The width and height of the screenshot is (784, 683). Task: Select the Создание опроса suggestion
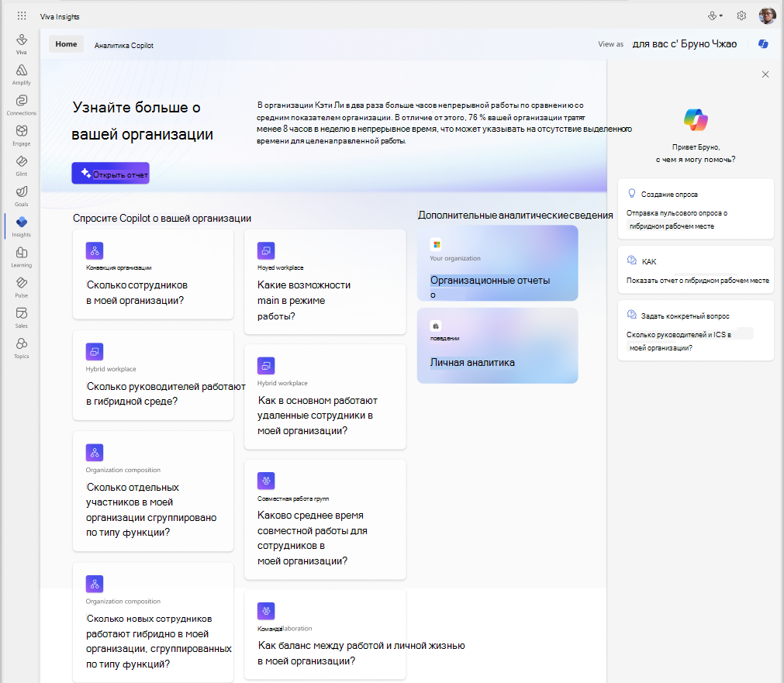tap(696, 209)
